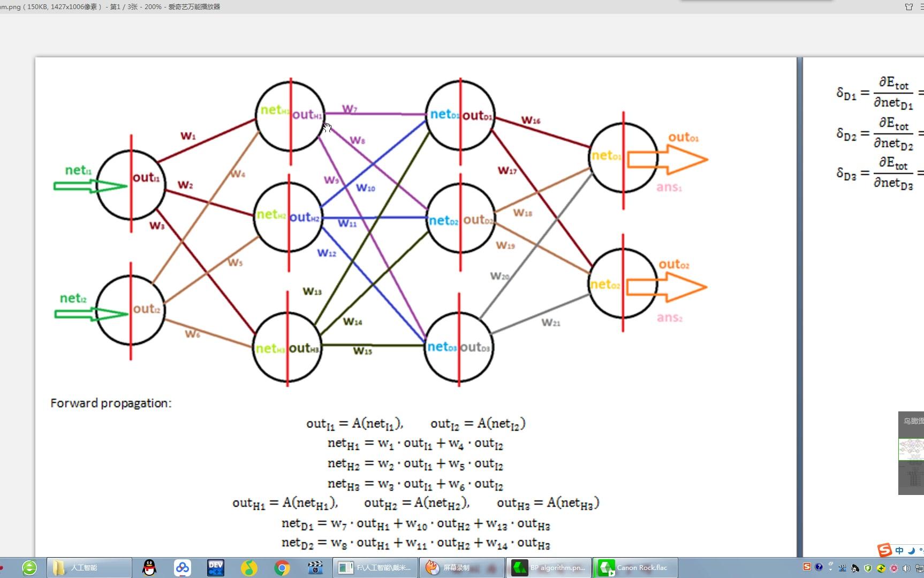Click blue help question mark tray icon
Image resolution: width=924 pixels, height=578 pixels.
point(819,567)
